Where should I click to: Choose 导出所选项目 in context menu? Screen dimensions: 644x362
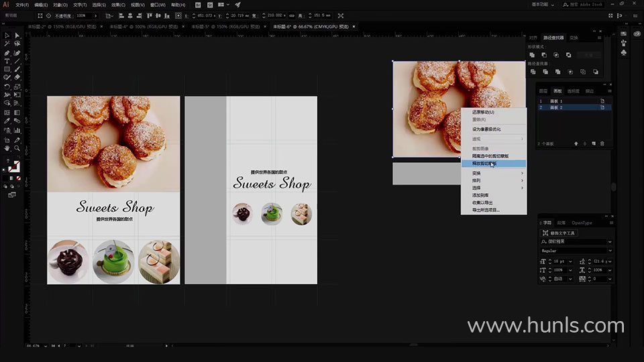[x=494, y=210]
